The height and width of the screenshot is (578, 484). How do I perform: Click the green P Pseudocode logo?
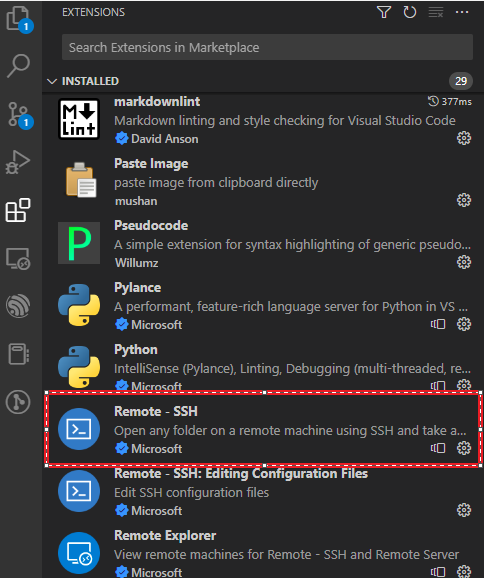pyautogui.click(x=79, y=243)
